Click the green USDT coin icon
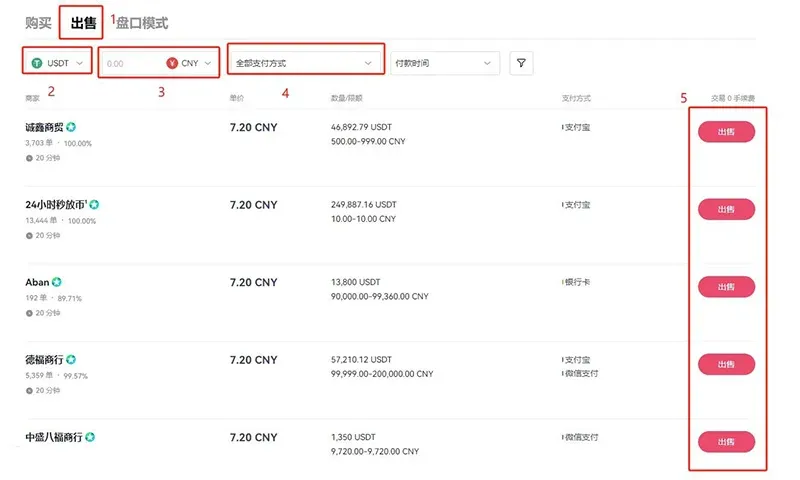The image size is (800, 480). click(37, 63)
